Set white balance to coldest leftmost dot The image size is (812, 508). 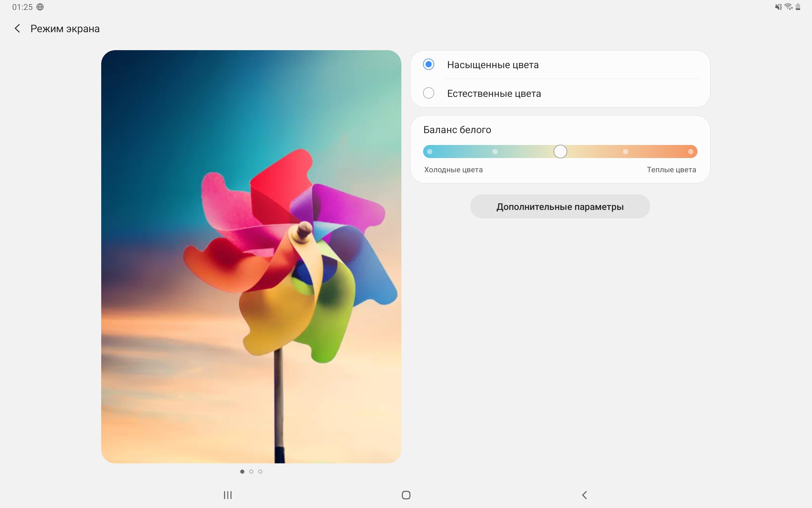click(x=430, y=152)
